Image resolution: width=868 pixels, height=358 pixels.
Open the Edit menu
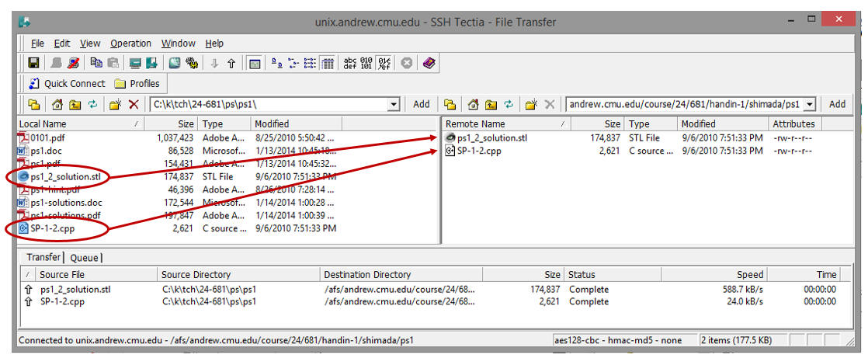[62, 43]
